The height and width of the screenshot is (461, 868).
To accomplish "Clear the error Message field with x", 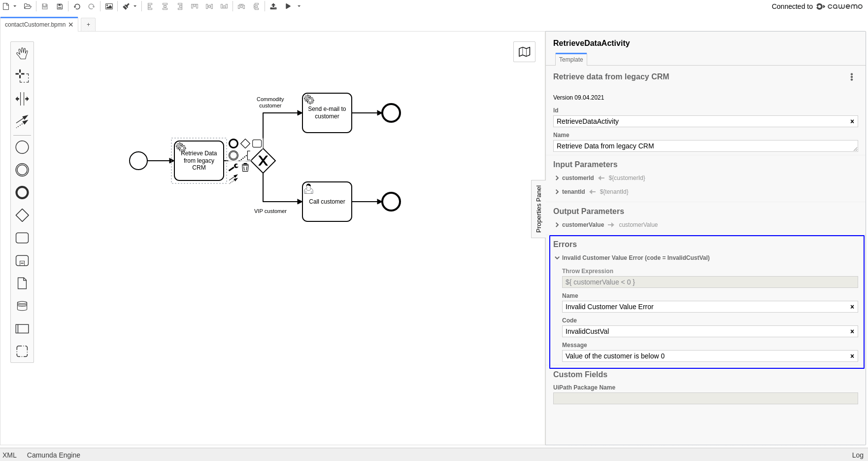I will pos(852,356).
